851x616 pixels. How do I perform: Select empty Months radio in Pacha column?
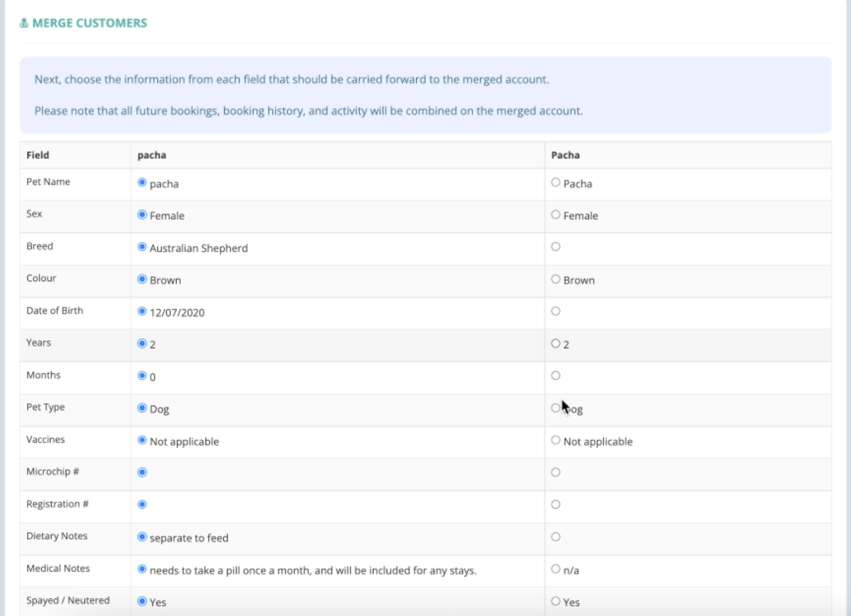555,375
